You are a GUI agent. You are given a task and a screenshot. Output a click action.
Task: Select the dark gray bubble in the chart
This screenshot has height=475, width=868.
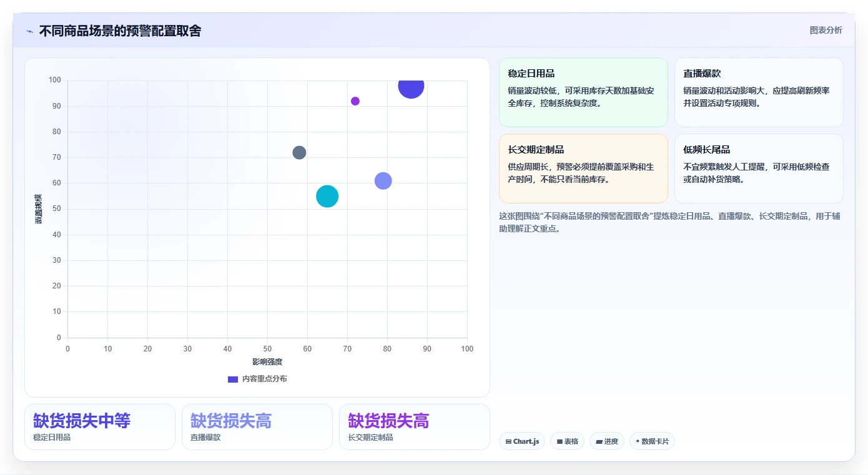tap(299, 152)
